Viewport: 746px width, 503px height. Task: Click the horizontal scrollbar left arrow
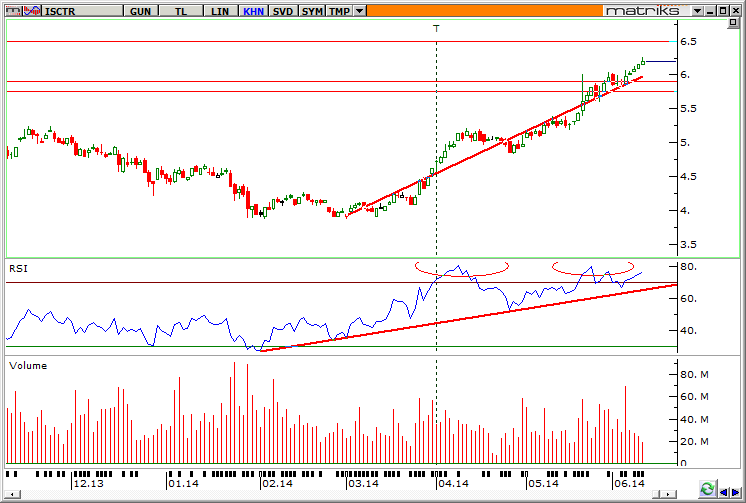click(x=12, y=494)
